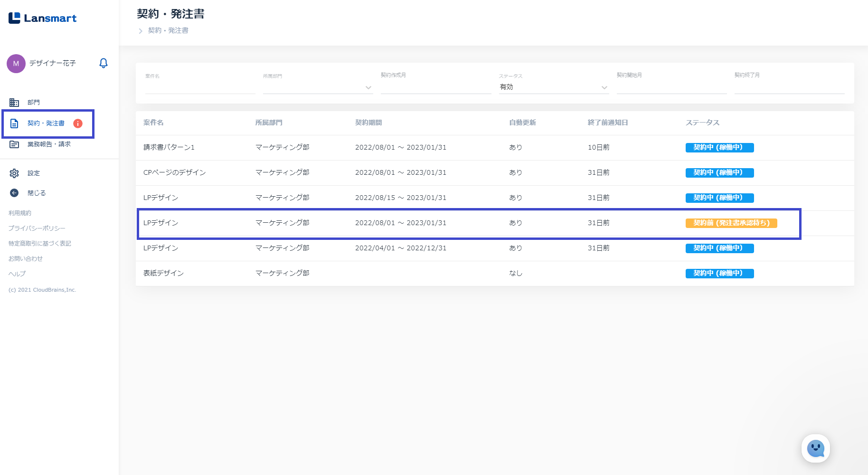Open the 利用規約 link

[x=20, y=213]
